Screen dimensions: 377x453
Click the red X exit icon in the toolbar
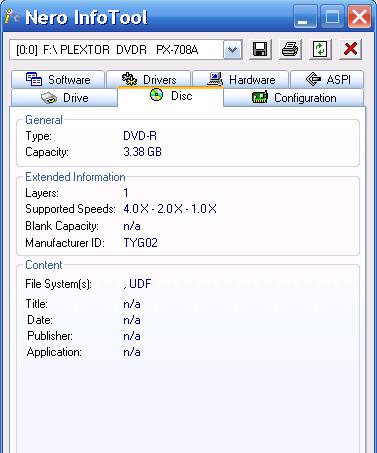point(350,50)
